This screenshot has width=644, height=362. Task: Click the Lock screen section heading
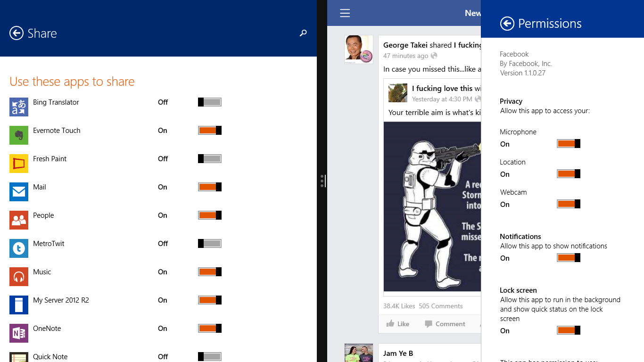pyautogui.click(x=518, y=290)
